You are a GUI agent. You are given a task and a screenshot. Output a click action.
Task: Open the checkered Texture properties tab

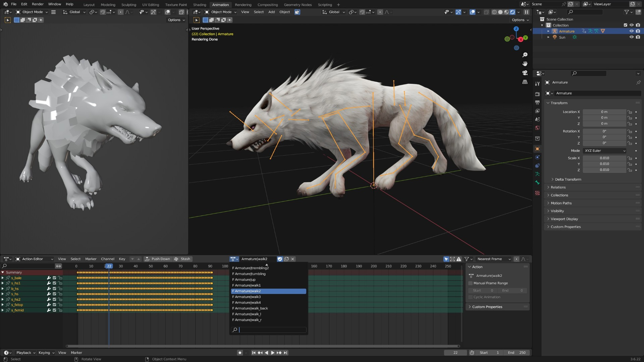(x=537, y=193)
